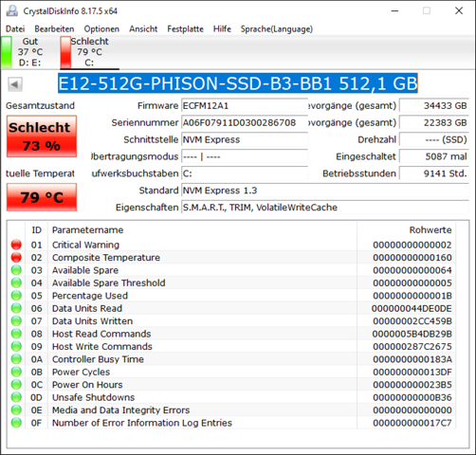
Task: Click the Betriebsstunden value 9141 Std.
Action: tap(434, 173)
